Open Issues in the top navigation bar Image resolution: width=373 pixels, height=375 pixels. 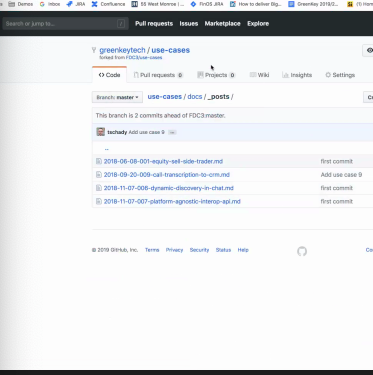click(189, 24)
